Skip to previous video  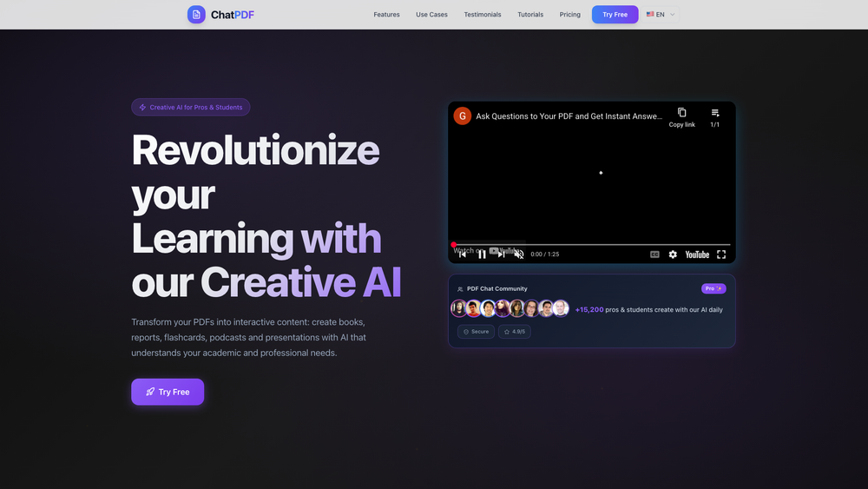(x=463, y=254)
